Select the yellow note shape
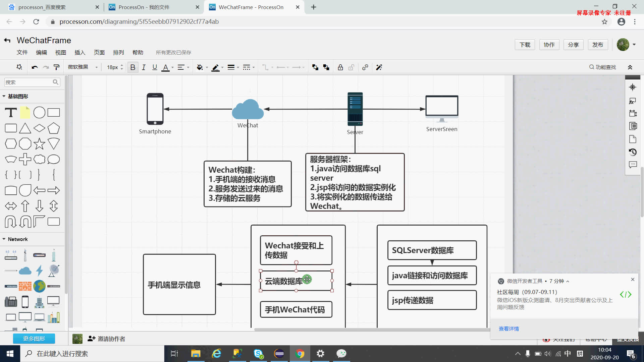The width and height of the screenshot is (644, 362). pyautogui.click(x=25, y=113)
